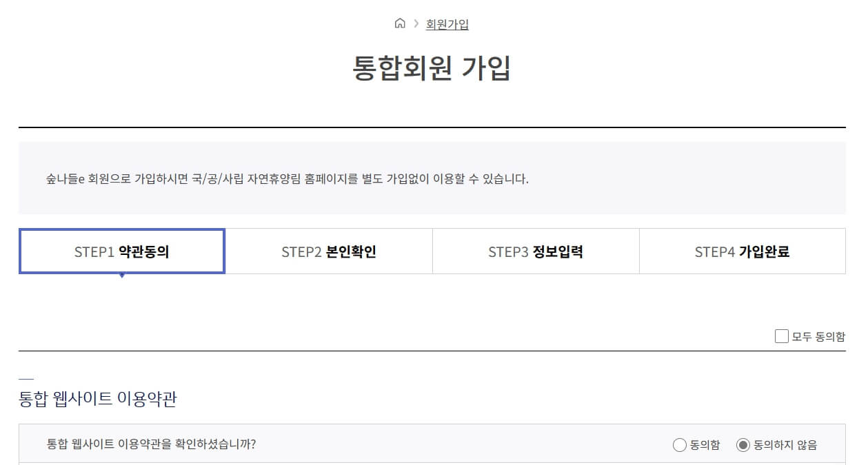Click the 통합회원 가입 page title

[x=434, y=70]
